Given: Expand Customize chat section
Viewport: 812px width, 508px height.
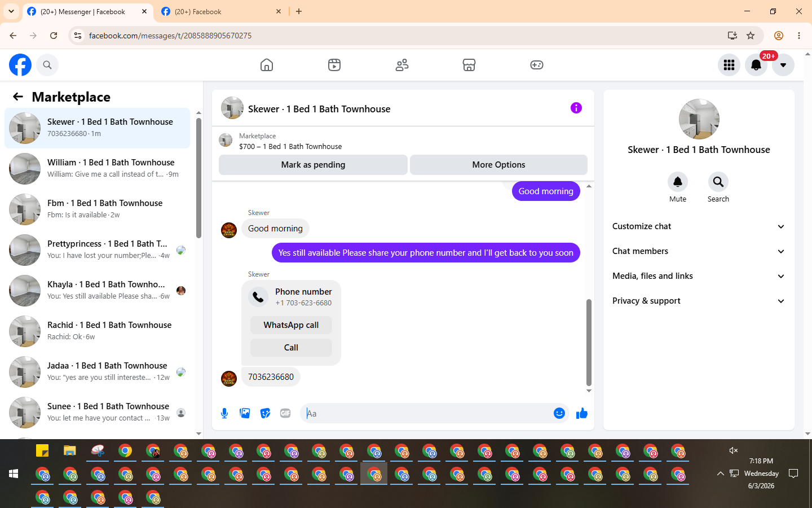Looking at the screenshot, I should tap(699, 226).
